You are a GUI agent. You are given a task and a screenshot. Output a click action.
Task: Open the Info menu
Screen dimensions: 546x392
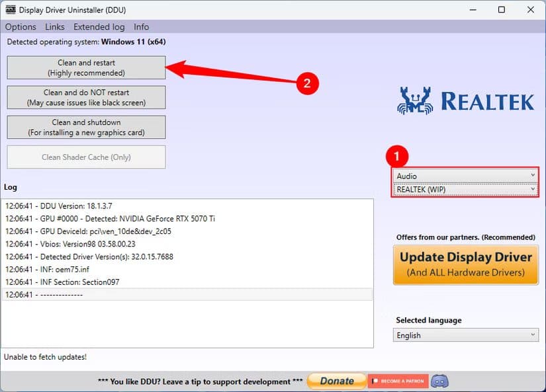pos(141,26)
